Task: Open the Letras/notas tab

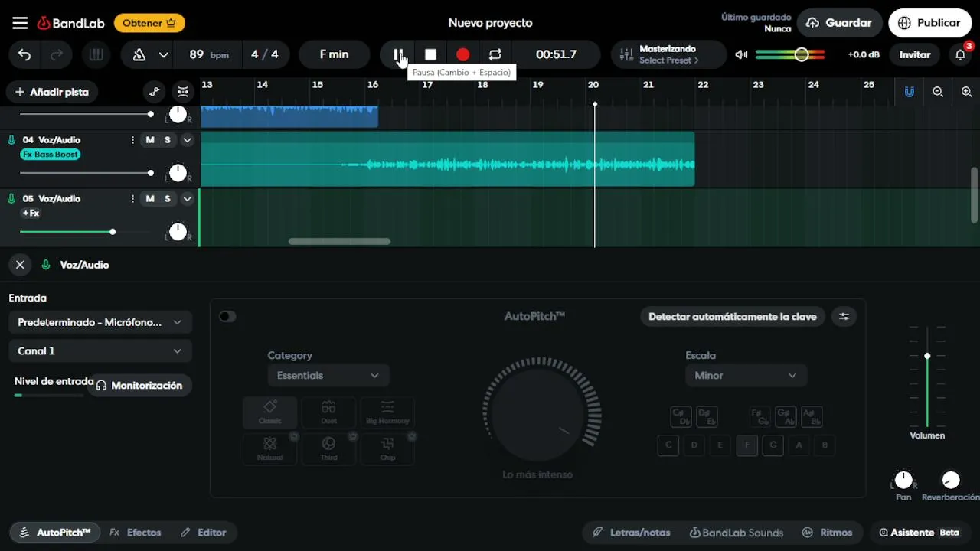Action: [632, 533]
